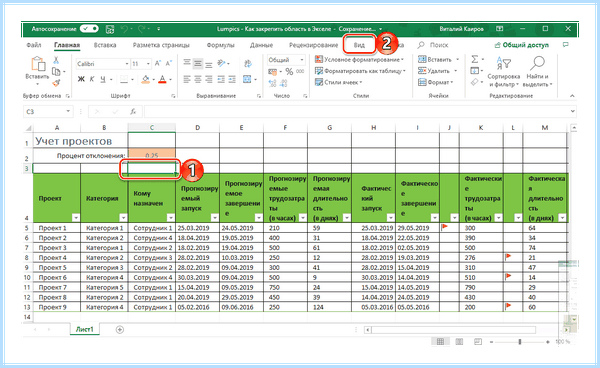Open the Вид ribbon tab

pyautogui.click(x=359, y=45)
